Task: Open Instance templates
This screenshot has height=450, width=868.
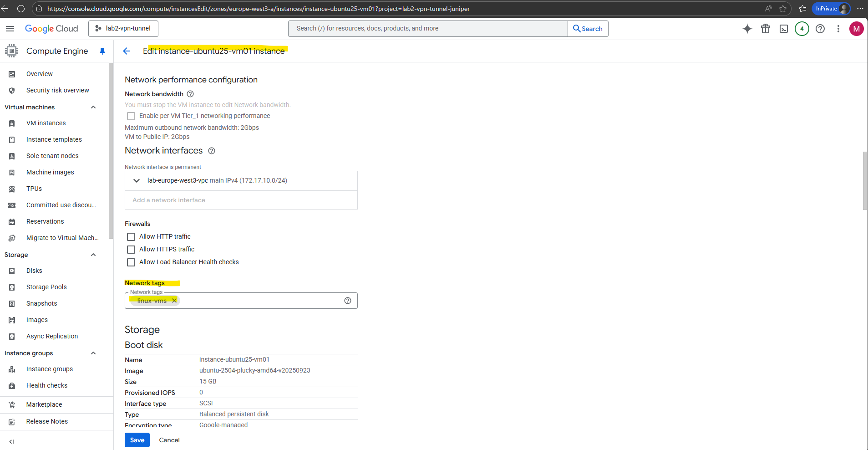Action: click(x=55, y=139)
